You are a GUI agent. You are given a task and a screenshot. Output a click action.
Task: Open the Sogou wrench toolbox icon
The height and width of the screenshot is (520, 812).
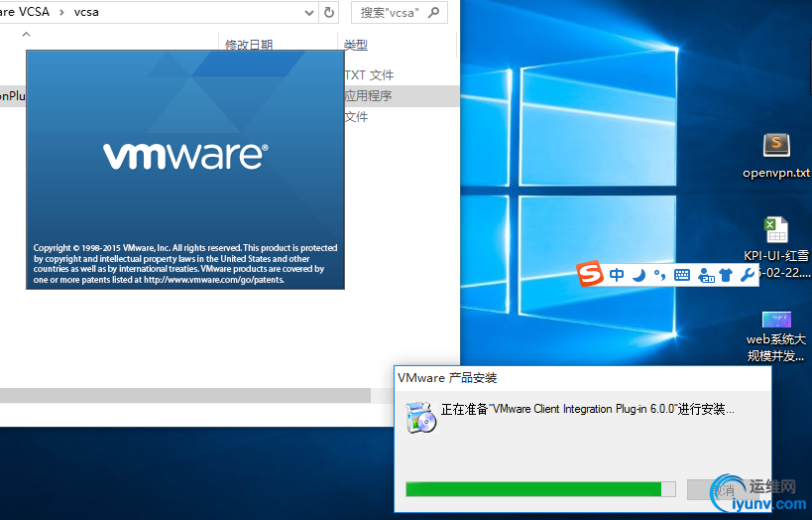point(748,275)
